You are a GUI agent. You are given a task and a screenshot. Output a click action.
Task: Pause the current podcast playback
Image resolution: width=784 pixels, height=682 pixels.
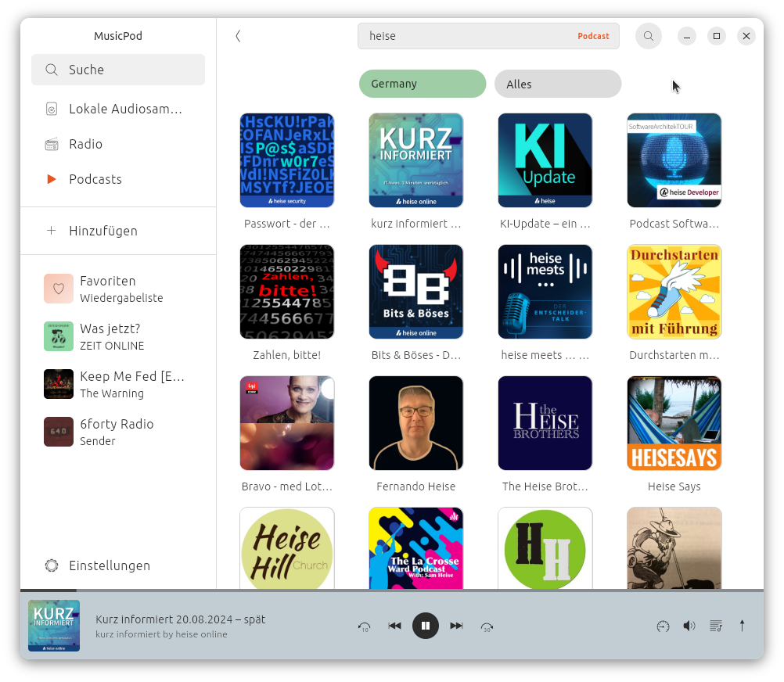[426, 626]
